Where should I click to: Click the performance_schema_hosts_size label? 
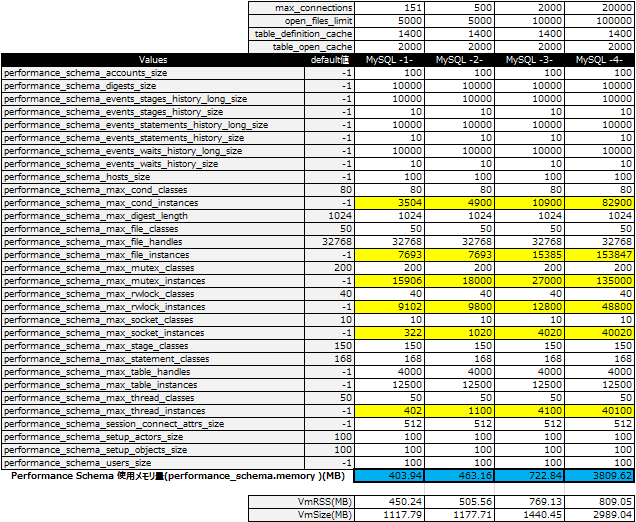coord(153,177)
